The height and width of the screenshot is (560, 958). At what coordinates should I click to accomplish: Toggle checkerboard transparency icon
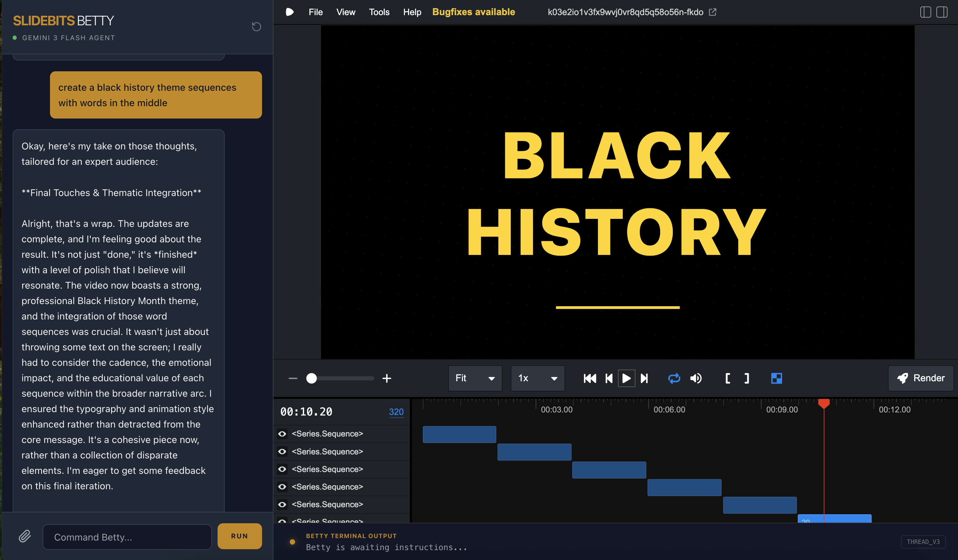pyautogui.click(x=776, y=378)
